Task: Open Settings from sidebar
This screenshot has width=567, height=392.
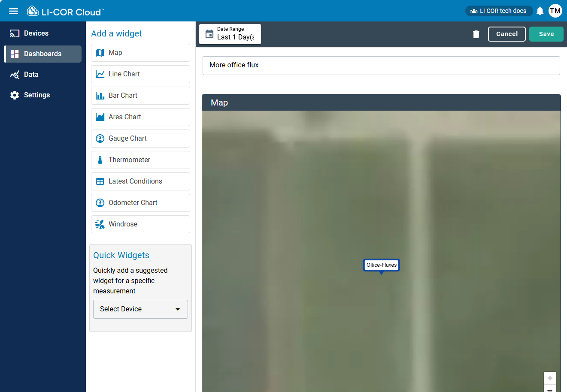Action: [x=43, y=95]
